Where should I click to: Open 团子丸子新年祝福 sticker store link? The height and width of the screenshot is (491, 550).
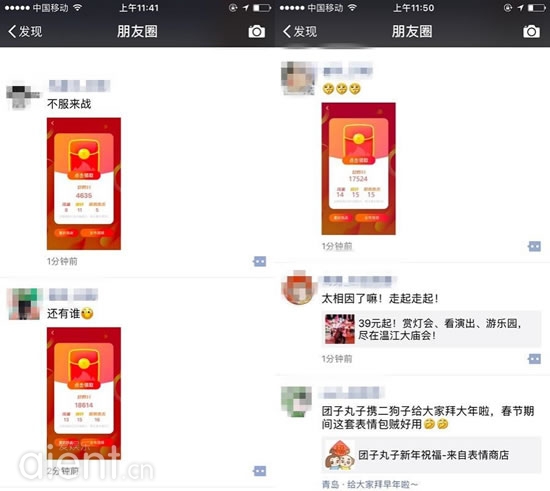click(431, 455)
